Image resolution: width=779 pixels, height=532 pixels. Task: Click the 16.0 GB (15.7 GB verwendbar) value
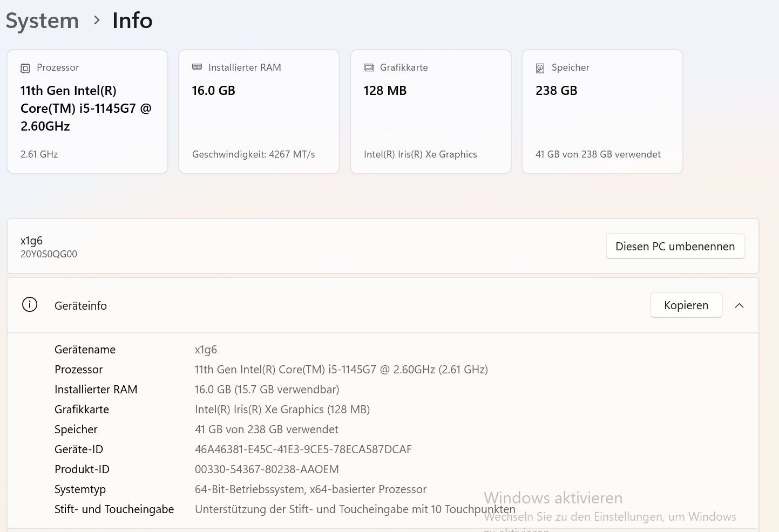[267, 390]
